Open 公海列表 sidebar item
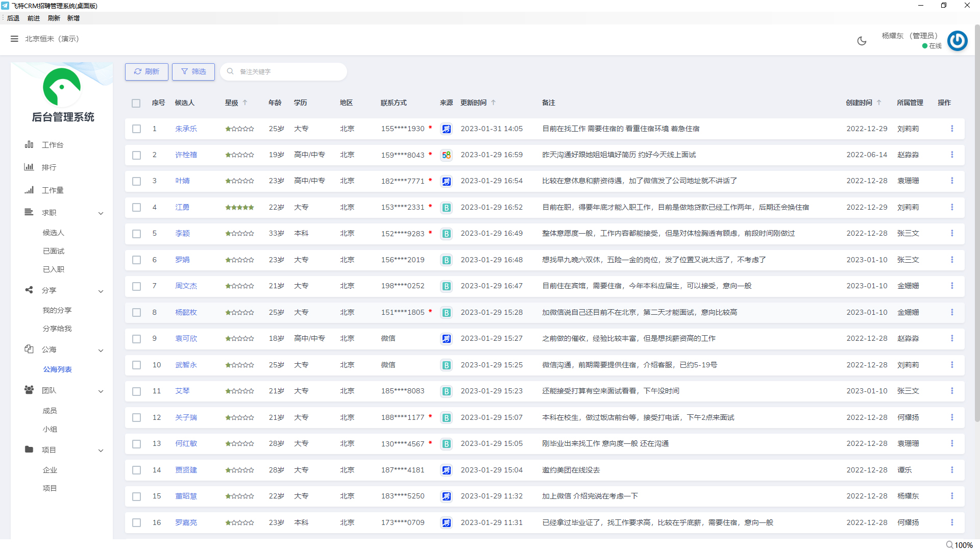Viewport: 980px width, 551px height. point(57,369)
